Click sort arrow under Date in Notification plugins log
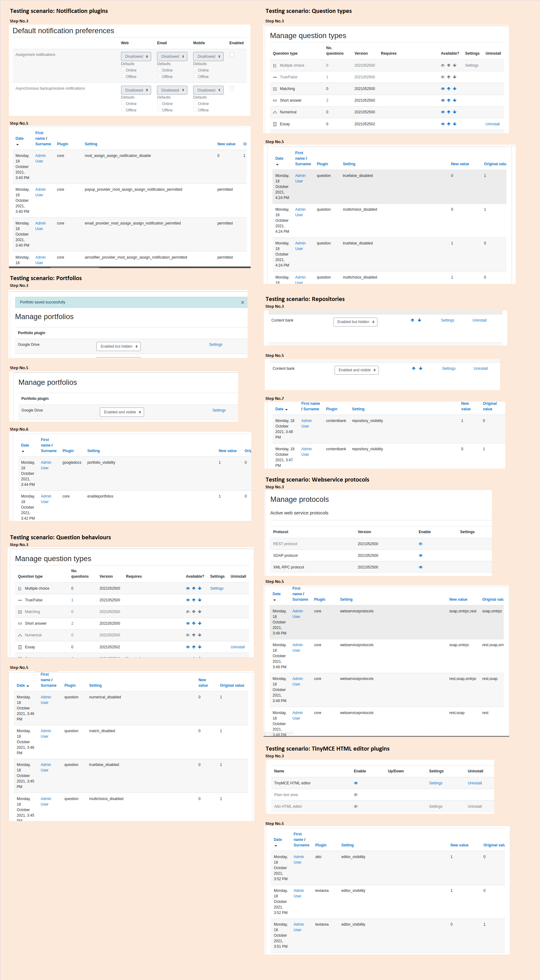 pos(18,145)
